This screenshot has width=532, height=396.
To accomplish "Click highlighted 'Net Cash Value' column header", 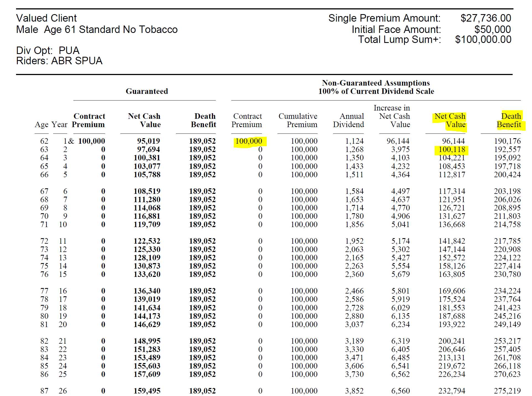I will 450,120.
